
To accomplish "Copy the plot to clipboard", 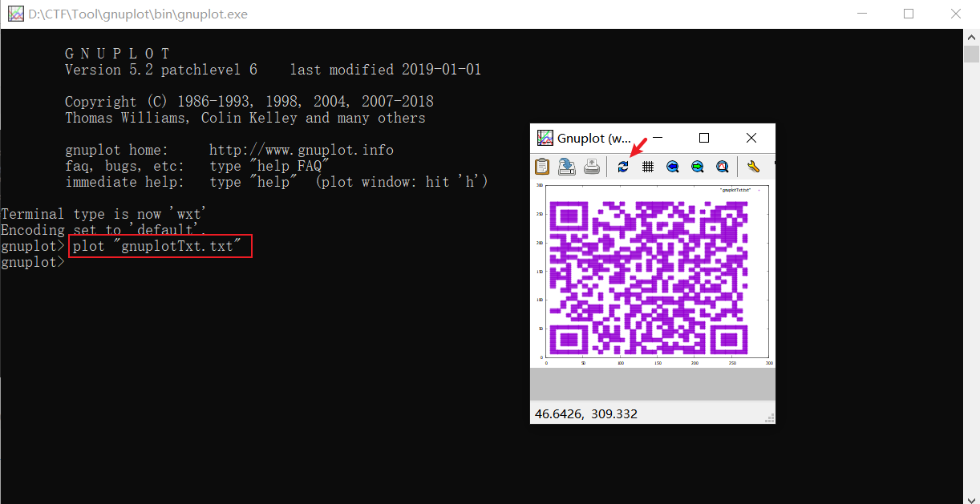I will coord(541,166).
